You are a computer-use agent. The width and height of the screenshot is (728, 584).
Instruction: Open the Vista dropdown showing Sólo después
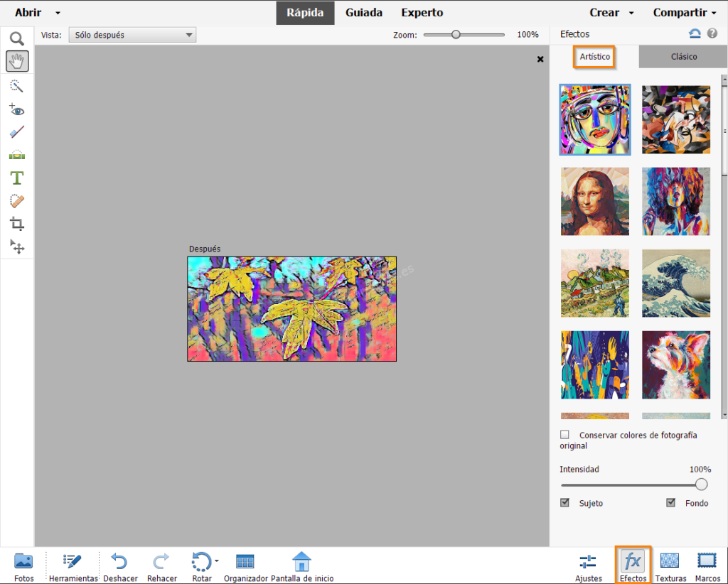coord(132,34)
